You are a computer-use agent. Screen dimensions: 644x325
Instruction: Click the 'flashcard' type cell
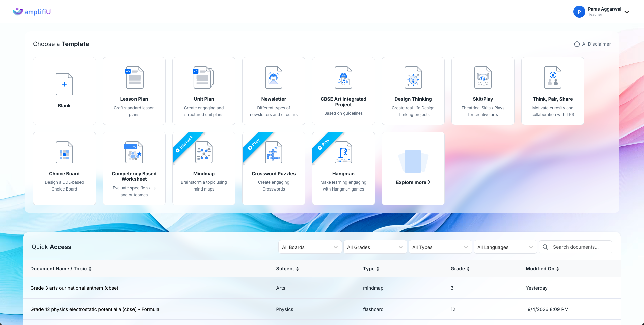(373, 309)
